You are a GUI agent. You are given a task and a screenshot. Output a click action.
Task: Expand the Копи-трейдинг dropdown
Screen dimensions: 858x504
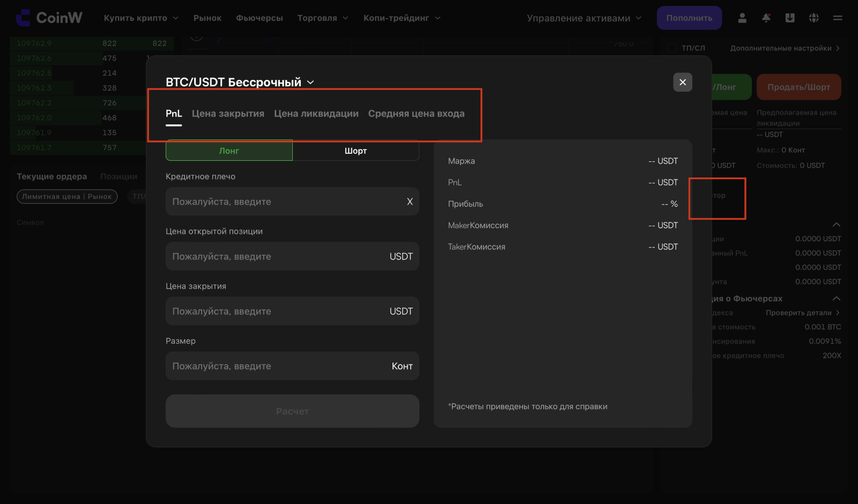click(x=402, y=18)
